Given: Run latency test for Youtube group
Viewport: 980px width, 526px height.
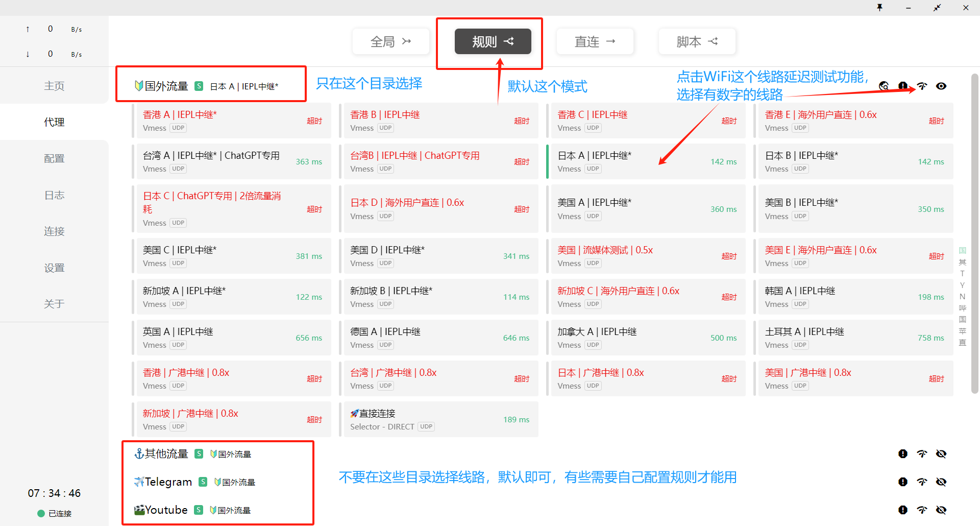Looking at the screenshot, I should pos(922,510).
